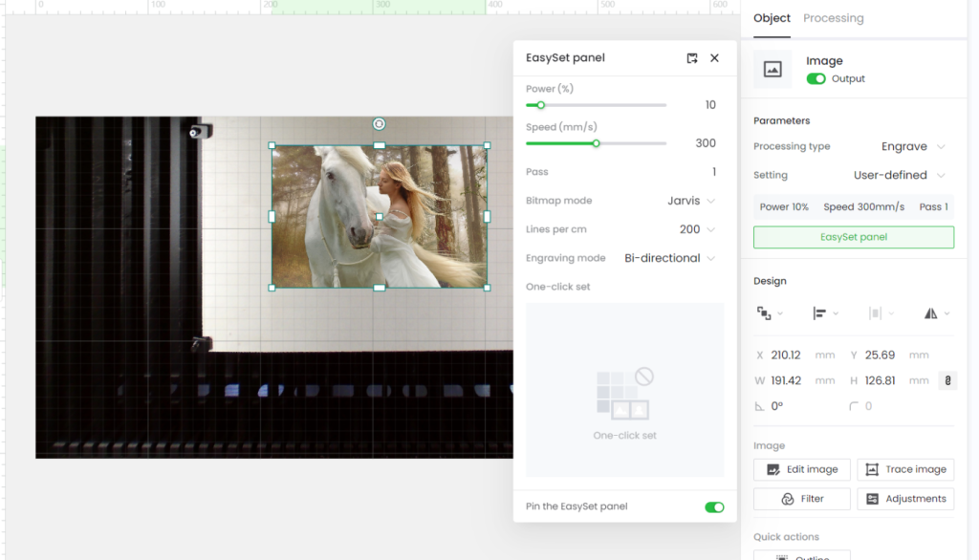
Task: Click the Speed slider handle
Action: coord(597,143)
